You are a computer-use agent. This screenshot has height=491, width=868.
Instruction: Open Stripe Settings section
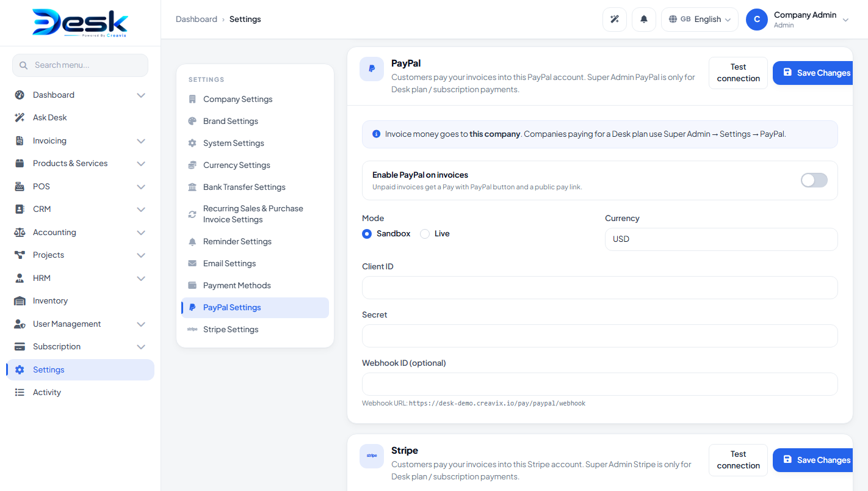click(255, 330)
